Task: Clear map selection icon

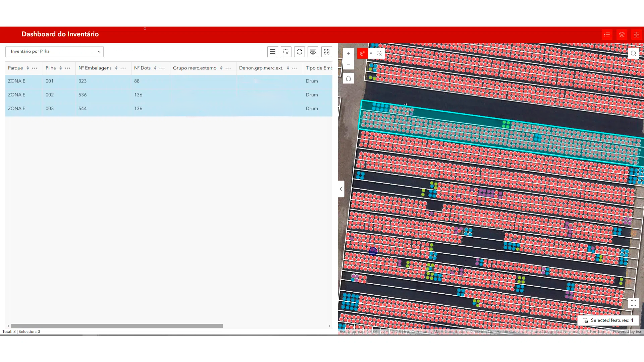Action: (379, 53)
